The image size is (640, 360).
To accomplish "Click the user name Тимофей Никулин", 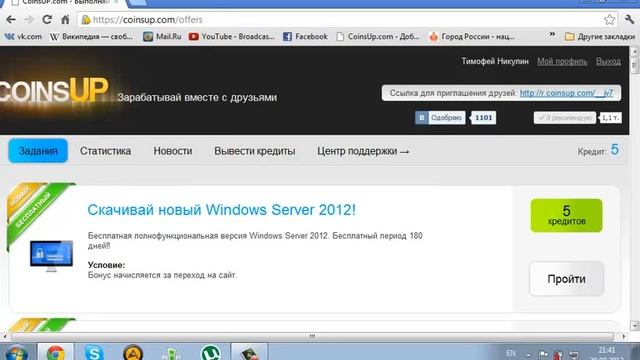I will coord(495,61).
